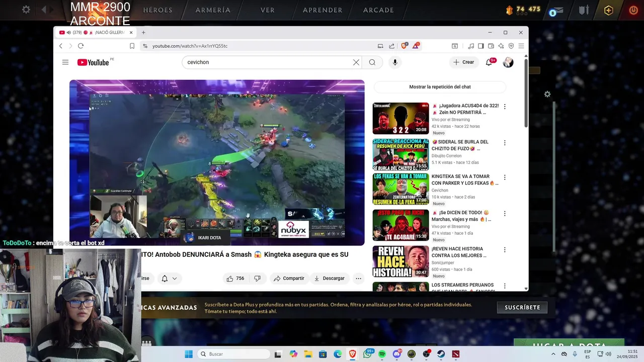The width and height of the screenshot is (644, 362).
Task: Open Steam from taskbar
Action: click(441, 354)
